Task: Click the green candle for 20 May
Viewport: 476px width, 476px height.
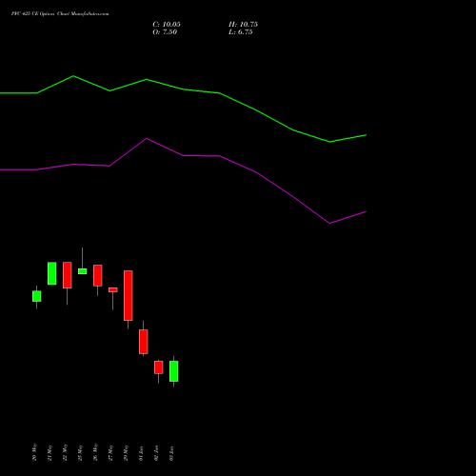Action: 37,296
